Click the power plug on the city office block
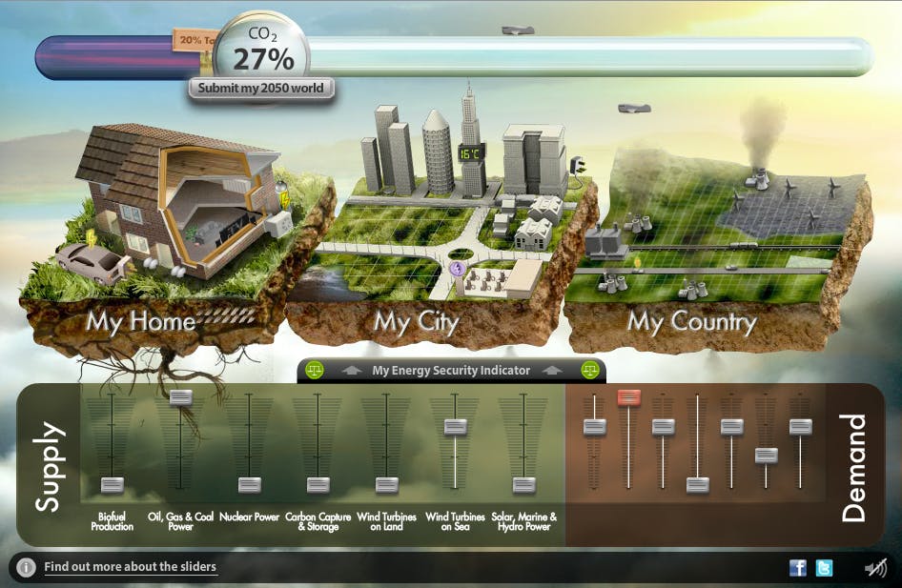 point(578,166)
